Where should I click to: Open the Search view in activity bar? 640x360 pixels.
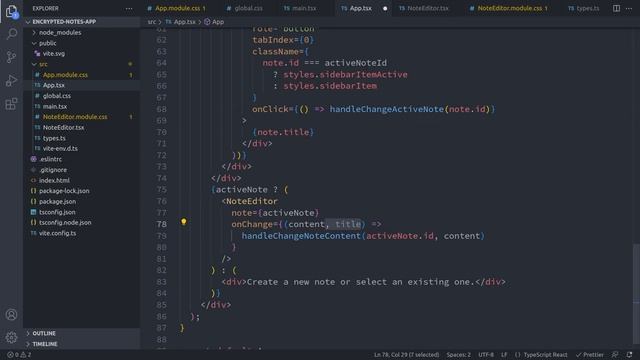click(11, 34)
